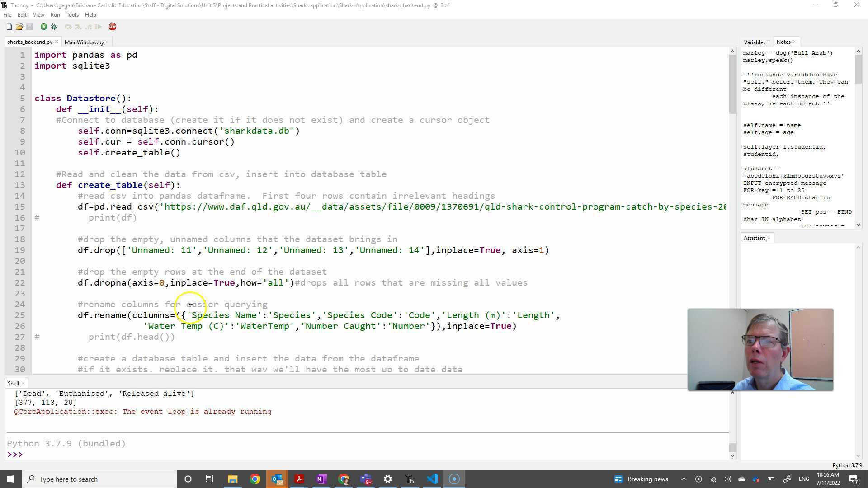Image resolution: width=868 pixels, height=488 pixels.
Task: Start the debugger using the bug icon
Action: coord(54,27)
